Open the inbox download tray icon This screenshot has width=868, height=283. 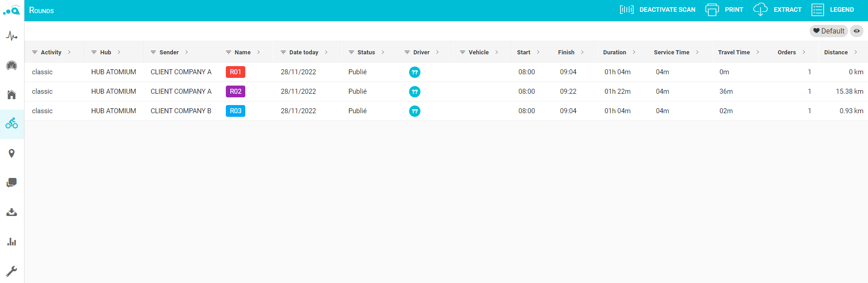pos(12,212)
